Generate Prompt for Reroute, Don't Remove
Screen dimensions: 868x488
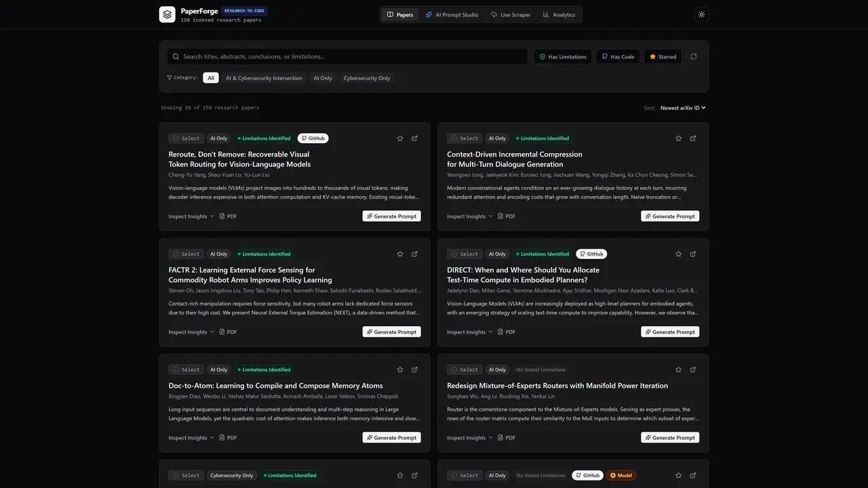pos(392,216)
